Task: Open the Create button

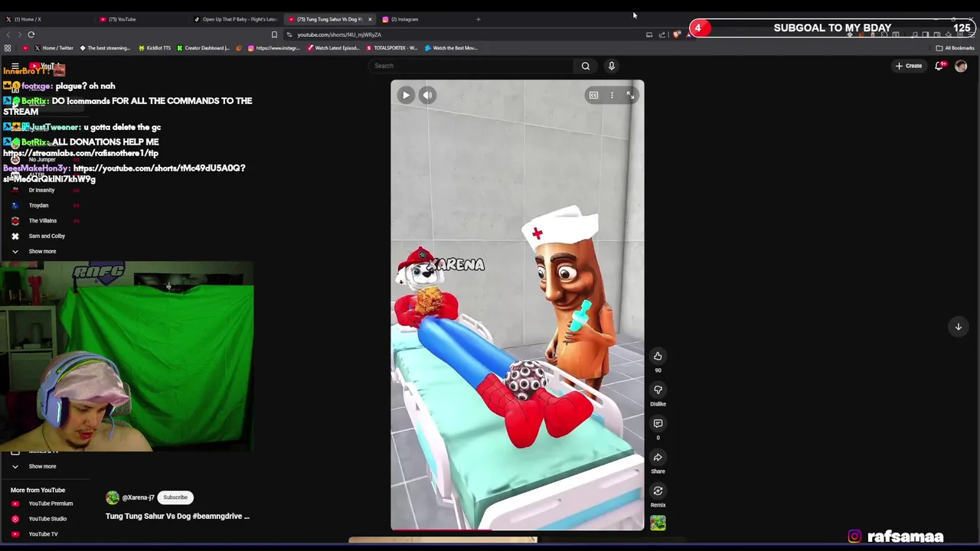Action: point(909,66)
